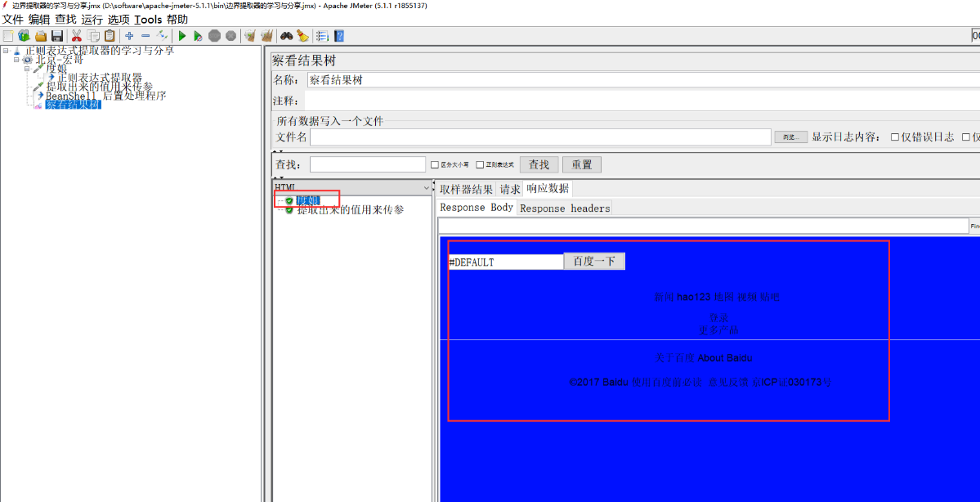Open the 文件 menu

pos(13,20)
